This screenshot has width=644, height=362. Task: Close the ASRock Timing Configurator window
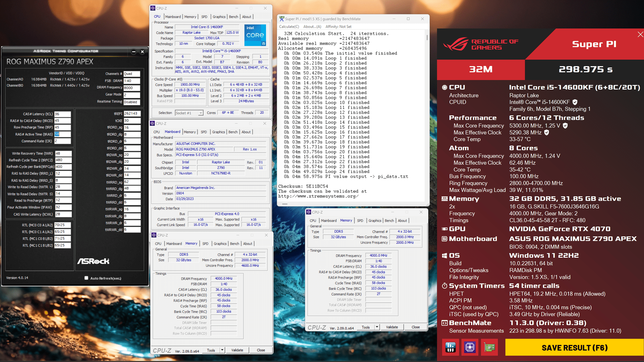[x=142, y=52]
